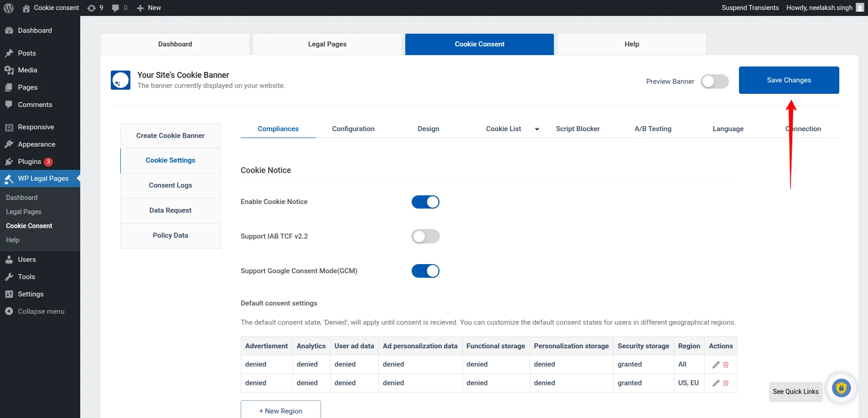Open the Appearance paintbrush icon

pyautogui.click(x=10, y=144)
